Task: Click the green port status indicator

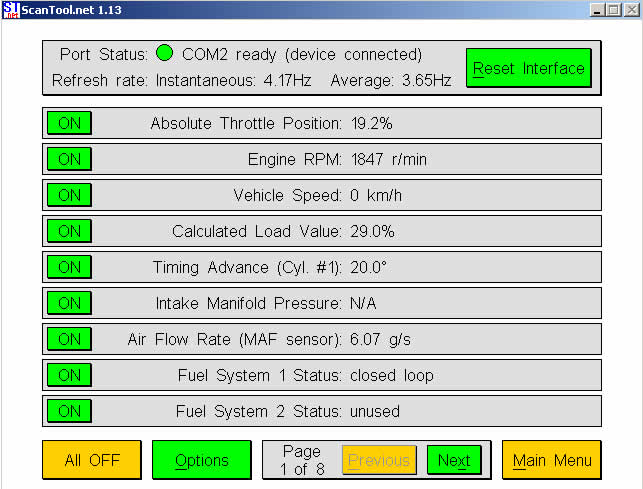Action: (x=165, y=54)
